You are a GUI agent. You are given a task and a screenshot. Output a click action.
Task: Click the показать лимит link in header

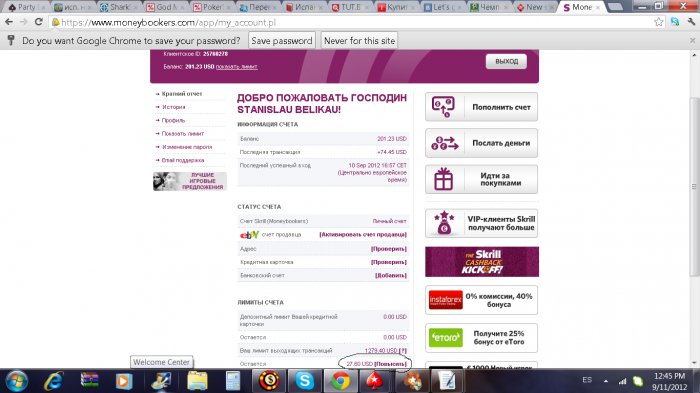point(236,67)
